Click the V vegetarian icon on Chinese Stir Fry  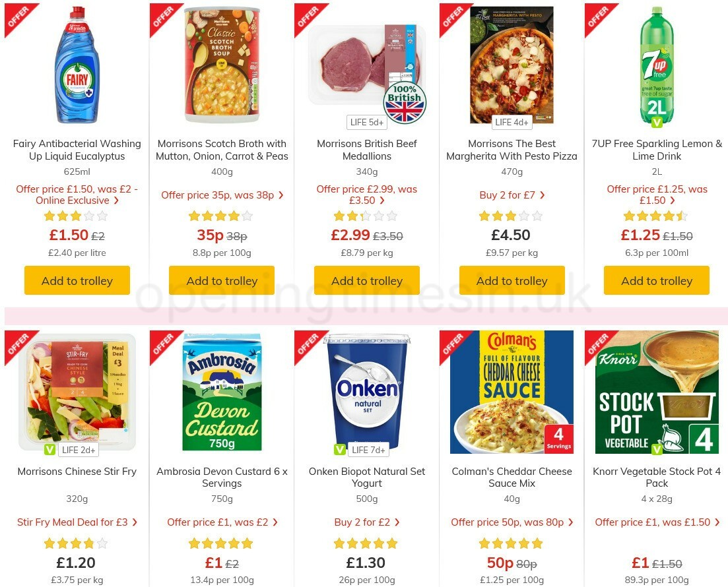tap(49, 449)
